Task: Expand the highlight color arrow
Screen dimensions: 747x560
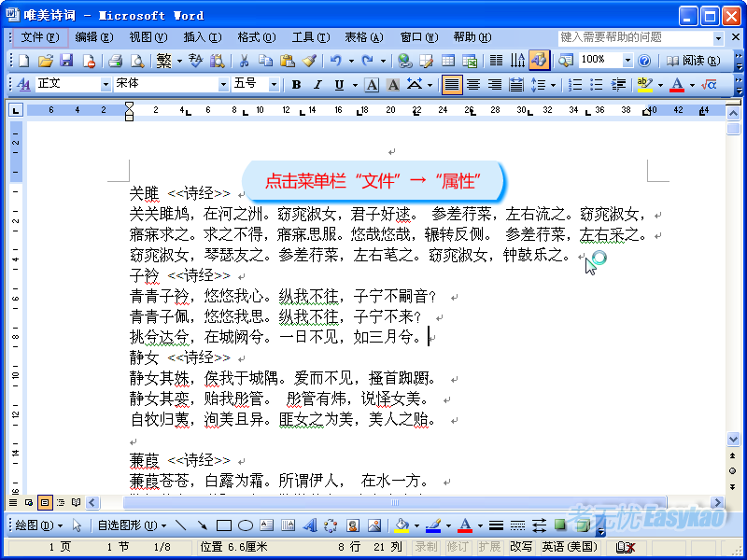Action: [x=660, y=85]
